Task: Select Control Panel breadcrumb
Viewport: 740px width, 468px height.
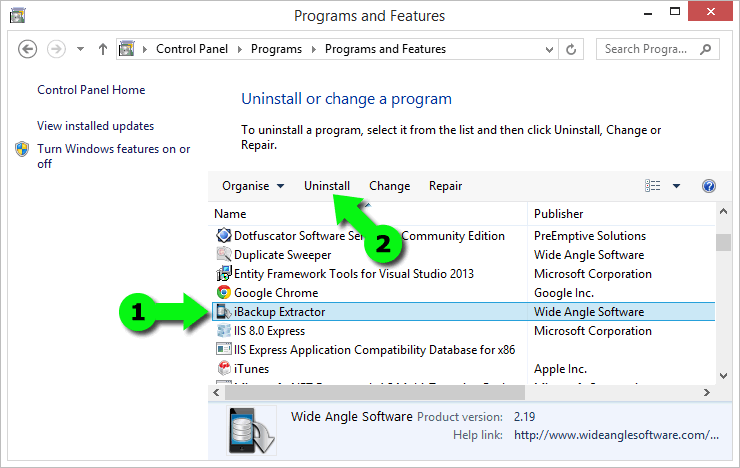Action: (192, 49)
